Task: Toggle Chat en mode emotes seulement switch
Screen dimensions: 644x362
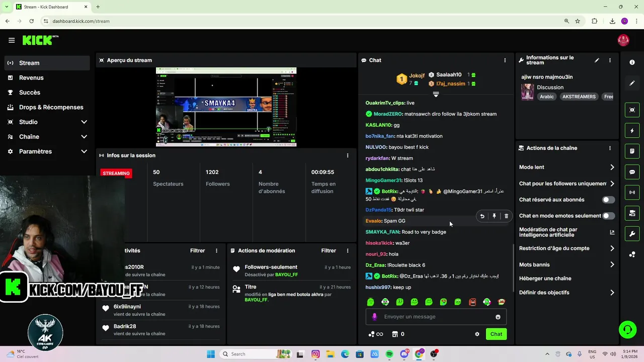Action: pyautogui.click(x=608, y=216)
